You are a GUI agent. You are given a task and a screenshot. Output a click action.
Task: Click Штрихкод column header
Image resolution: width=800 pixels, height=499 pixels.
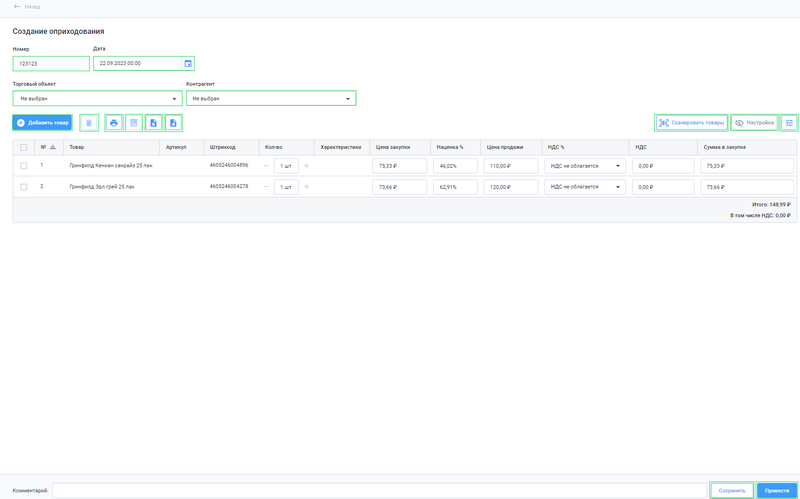[222, 147]
